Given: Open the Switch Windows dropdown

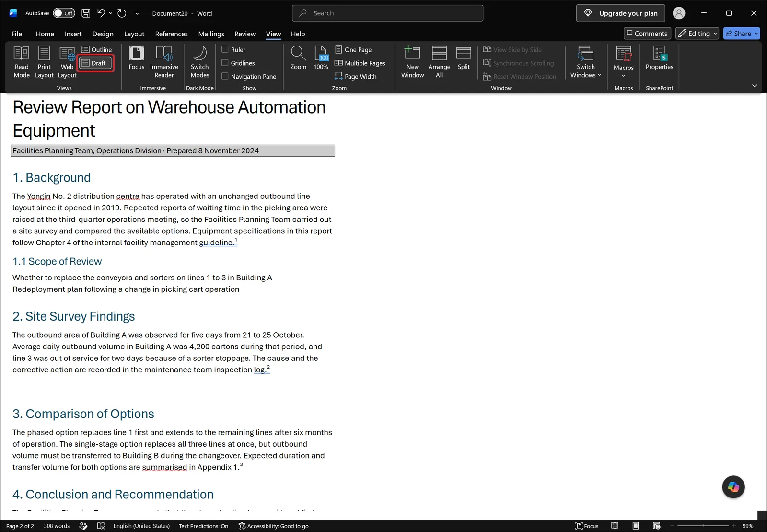Looking at the screenshot, I should 585,62.
